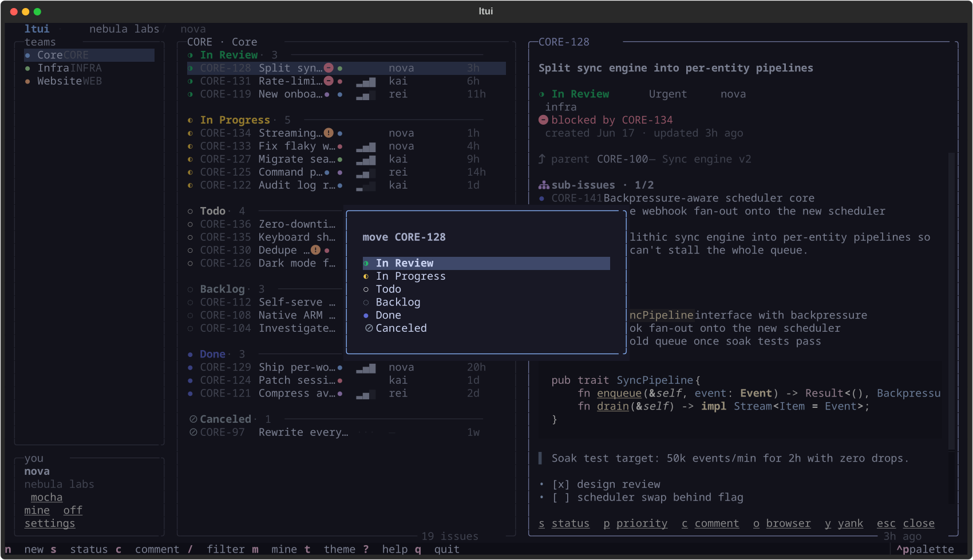
Task: Click the detail pane vertical scrollbar
Action: 952,300
